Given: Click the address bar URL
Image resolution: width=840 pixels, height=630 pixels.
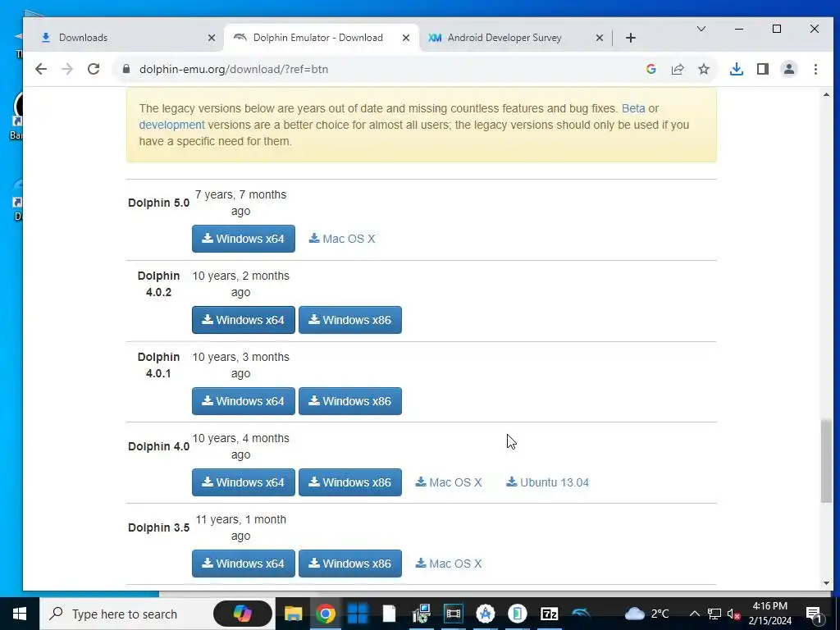Looking at the screenshot, I should tap(234, 69).
